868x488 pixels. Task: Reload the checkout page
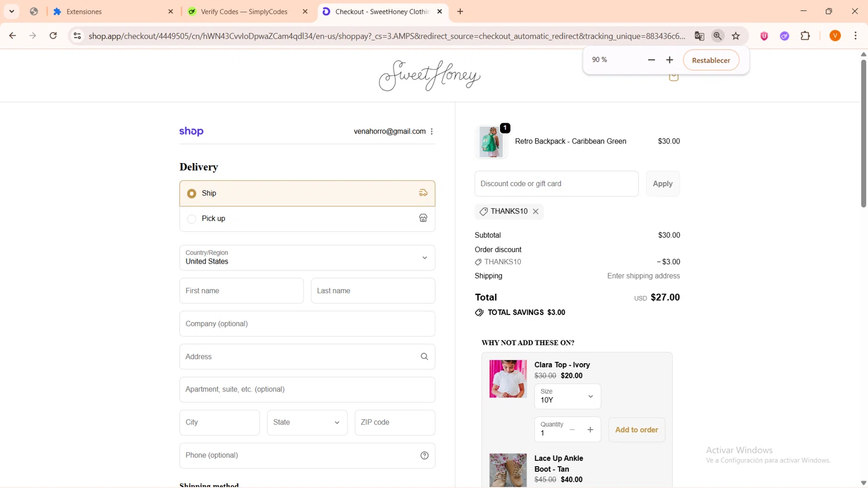pyautogui.click(x=53, y=36)
